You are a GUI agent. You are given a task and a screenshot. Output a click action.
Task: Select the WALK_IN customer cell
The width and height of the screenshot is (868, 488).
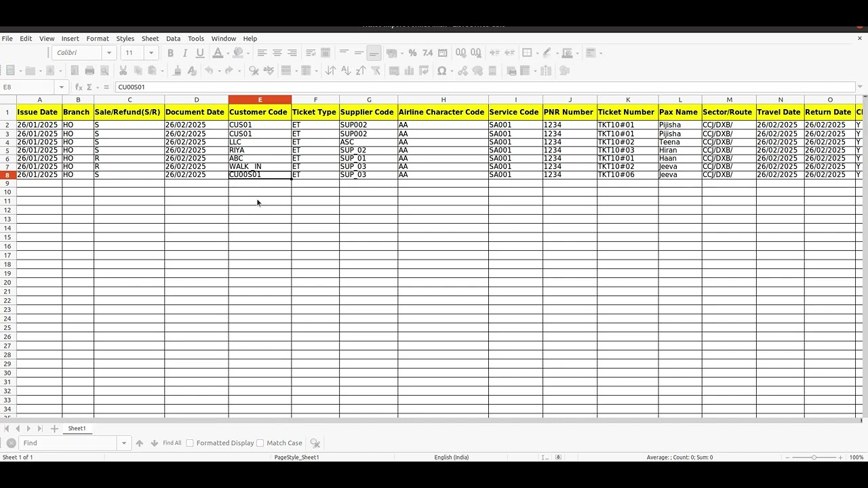point(260,167)
